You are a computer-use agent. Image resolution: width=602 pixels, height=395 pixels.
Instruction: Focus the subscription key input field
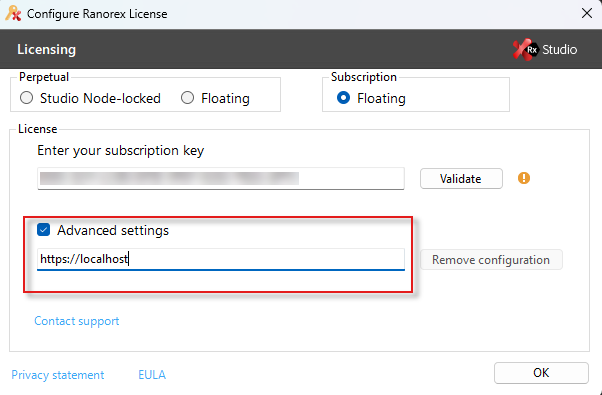tap(221, 178)
